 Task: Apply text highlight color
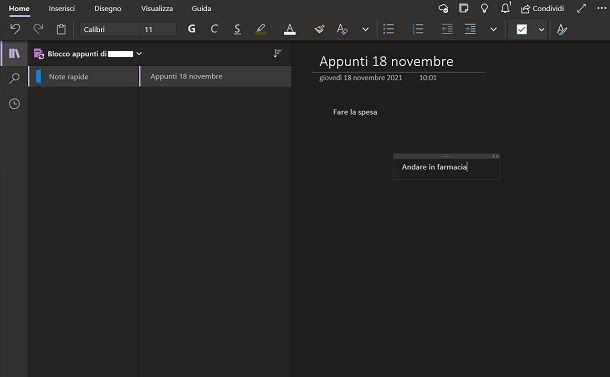(x=261, y=29)
